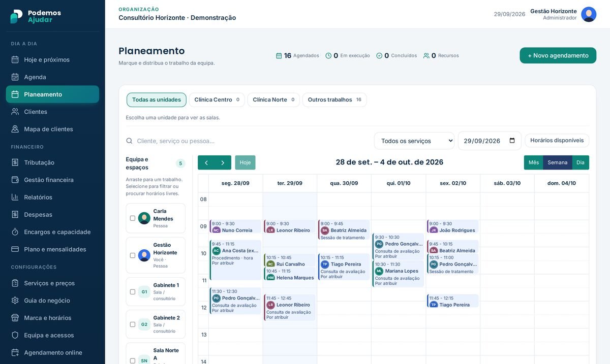This screenshot has width=610, height=364.
Task: Click the 29/09/2026 date field
Action: [490, 141]
